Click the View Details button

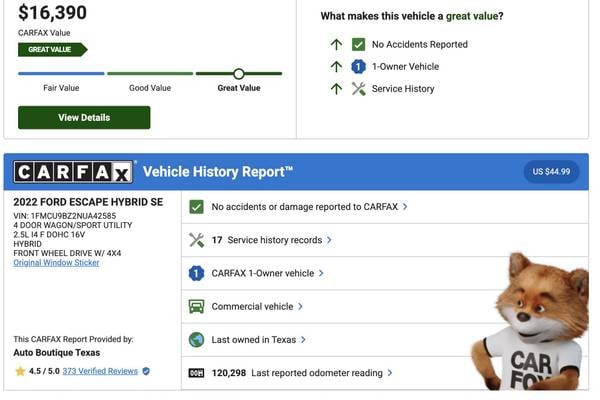[x=84, y=118]
